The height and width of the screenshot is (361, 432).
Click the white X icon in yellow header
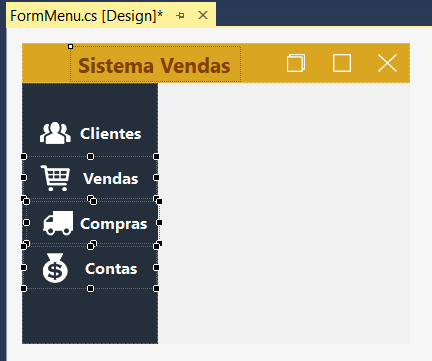[387, 63]
